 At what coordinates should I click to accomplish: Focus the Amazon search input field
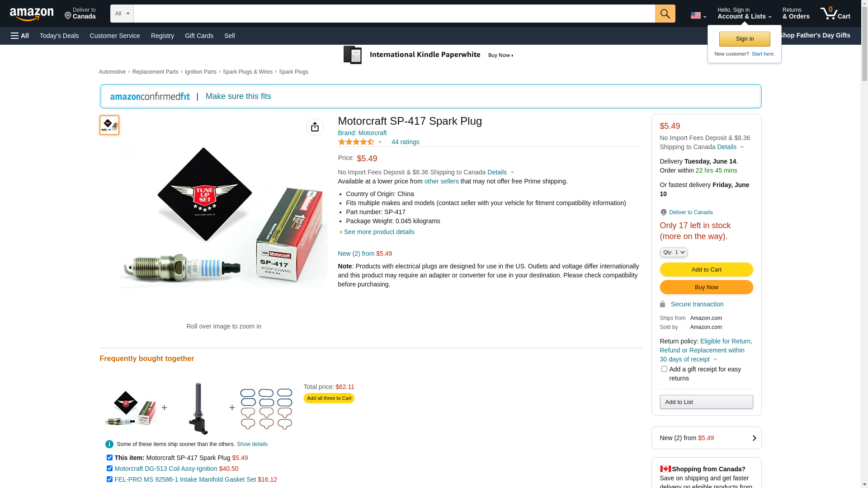tap(394, 14)
